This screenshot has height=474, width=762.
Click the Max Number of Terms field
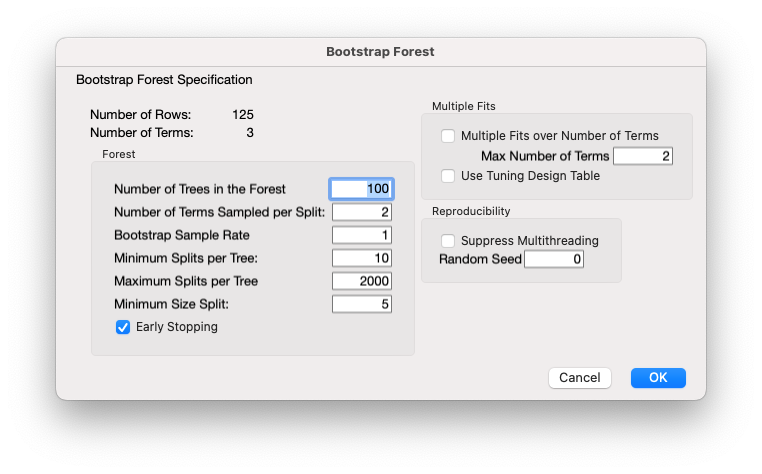(x=643, y=156)
